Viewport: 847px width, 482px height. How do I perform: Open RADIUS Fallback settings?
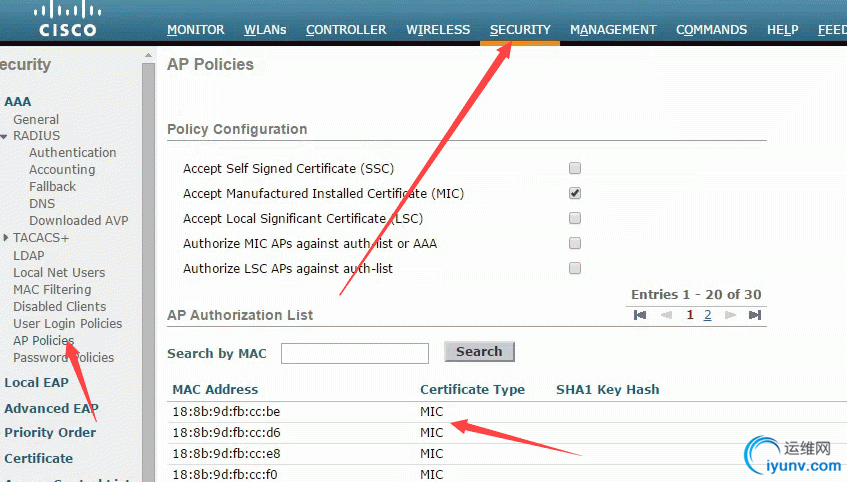click(52, 186)
